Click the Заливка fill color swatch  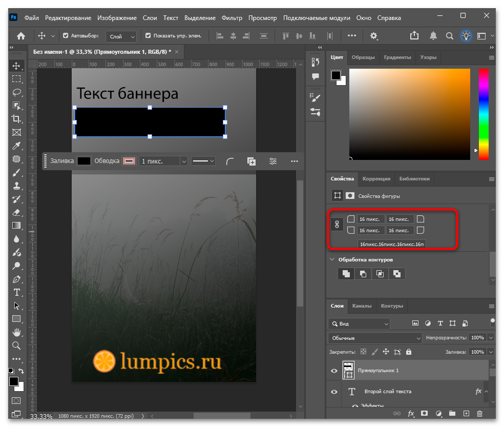84,161
